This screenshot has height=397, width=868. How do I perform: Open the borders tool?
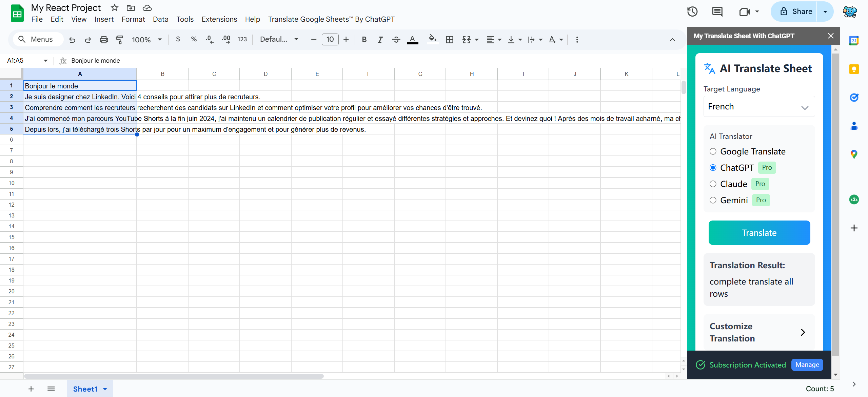(450, 40)
